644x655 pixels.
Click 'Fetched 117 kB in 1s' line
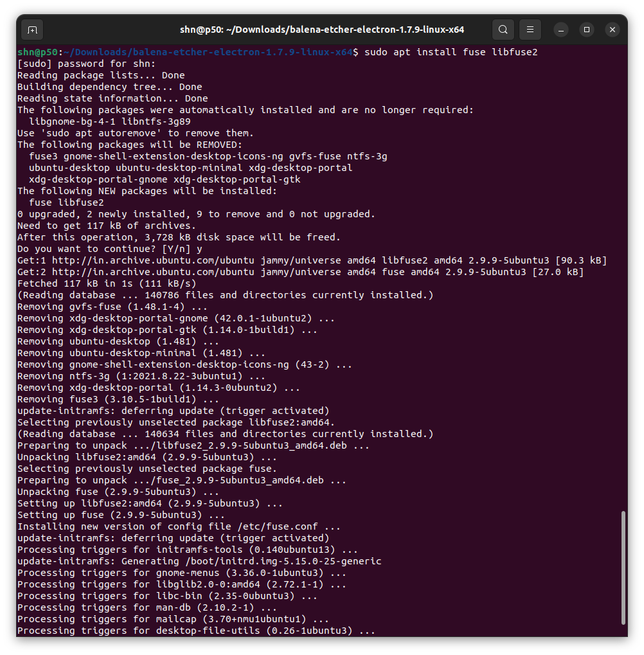pyautogui.click(x=107, y=283)
